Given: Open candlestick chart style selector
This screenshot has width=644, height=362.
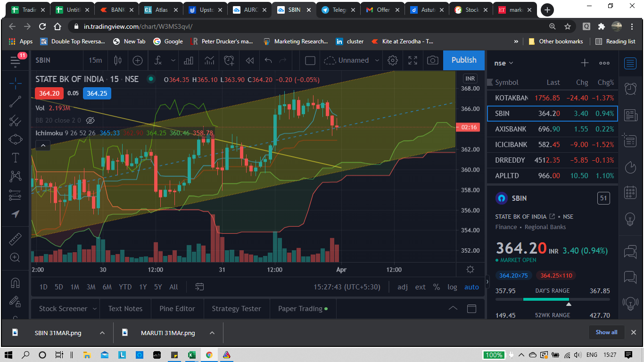Looking at the screenshot, I should click(x=117, y=60).
